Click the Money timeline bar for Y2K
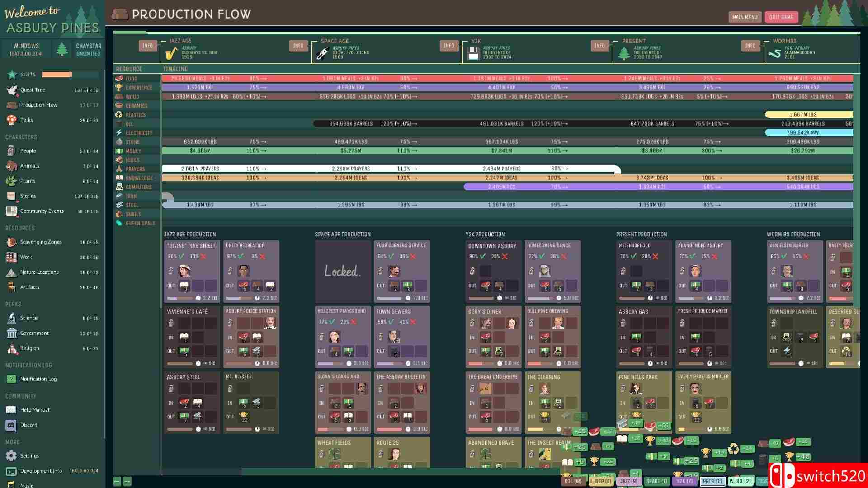868x488 pixels. tap(502, 151)
